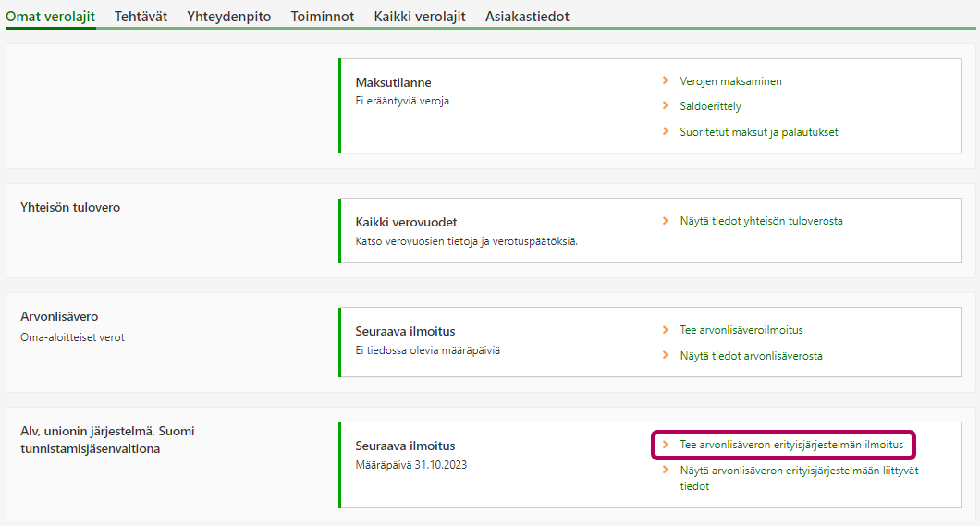Click the chevron icon next to Saldoerittely
The height and width of the screenshot is (526, 980).
tap(666, 106)
